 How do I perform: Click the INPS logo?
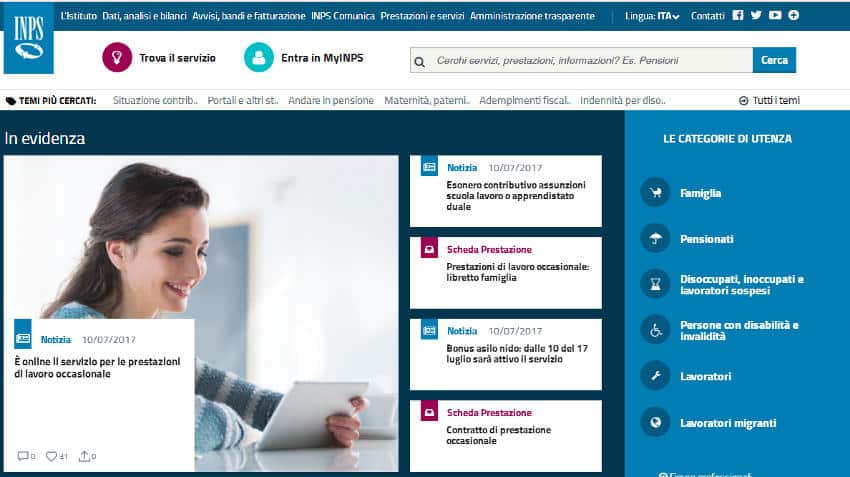coord(29,38)
